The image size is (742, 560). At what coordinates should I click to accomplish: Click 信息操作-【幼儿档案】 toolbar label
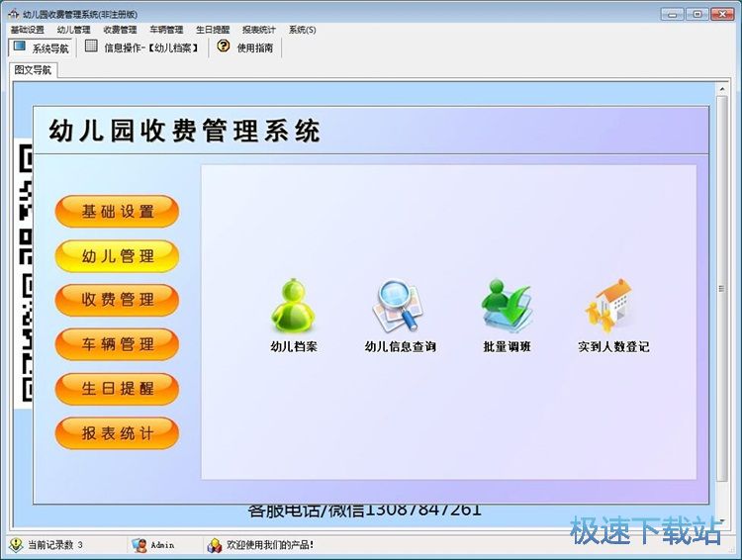[151, 47]
